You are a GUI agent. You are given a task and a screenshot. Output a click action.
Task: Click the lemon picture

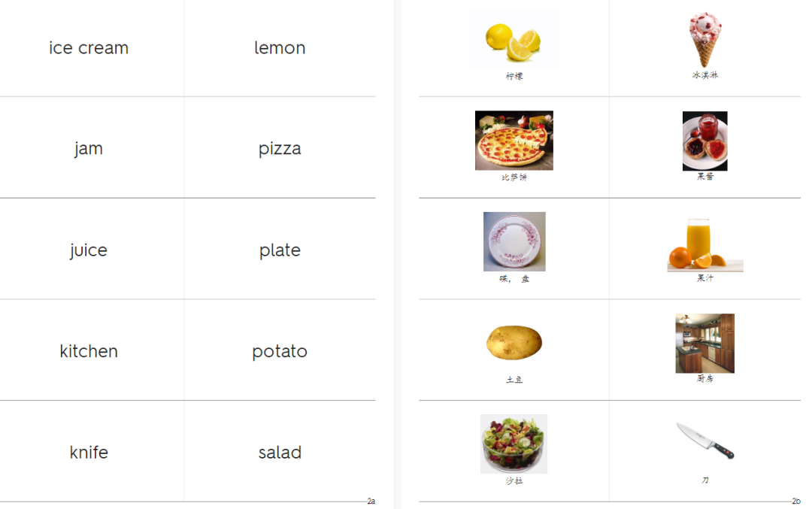(514, 40)
